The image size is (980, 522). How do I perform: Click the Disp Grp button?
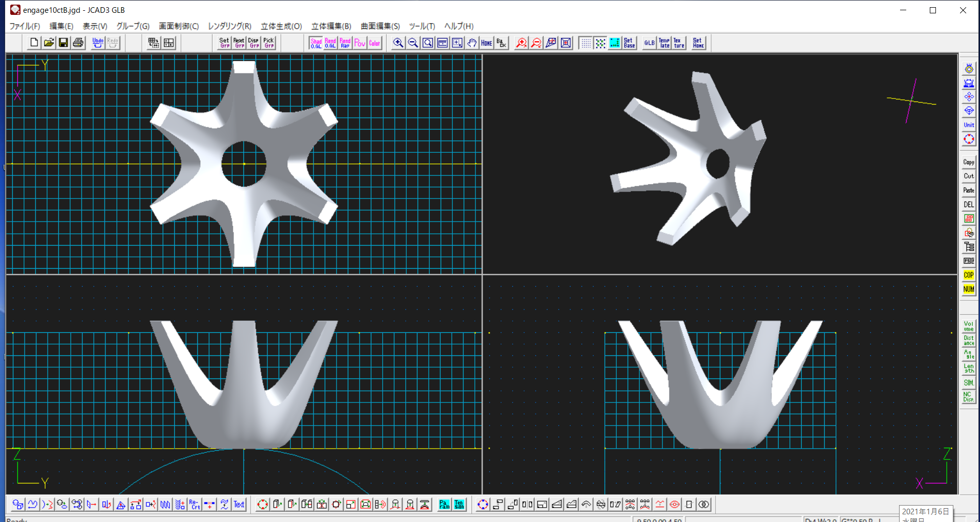(254, 43)
